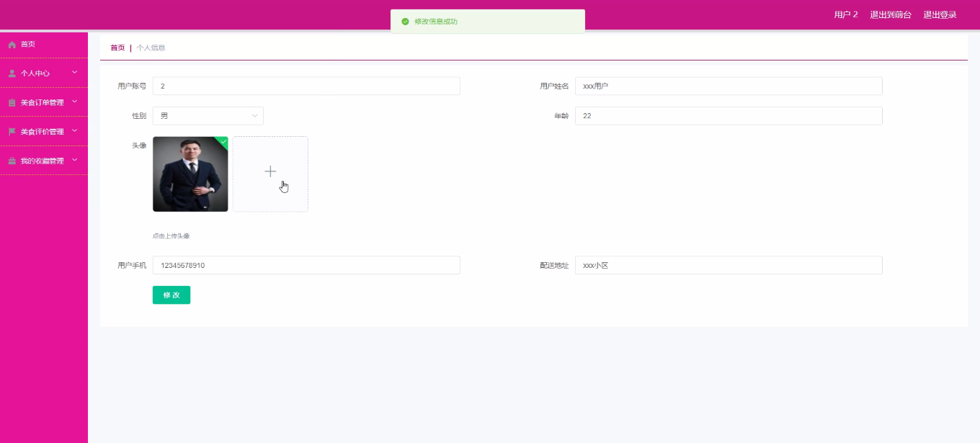Click the green check badge on avatar
Screen dimensions: 980x443
223,141
